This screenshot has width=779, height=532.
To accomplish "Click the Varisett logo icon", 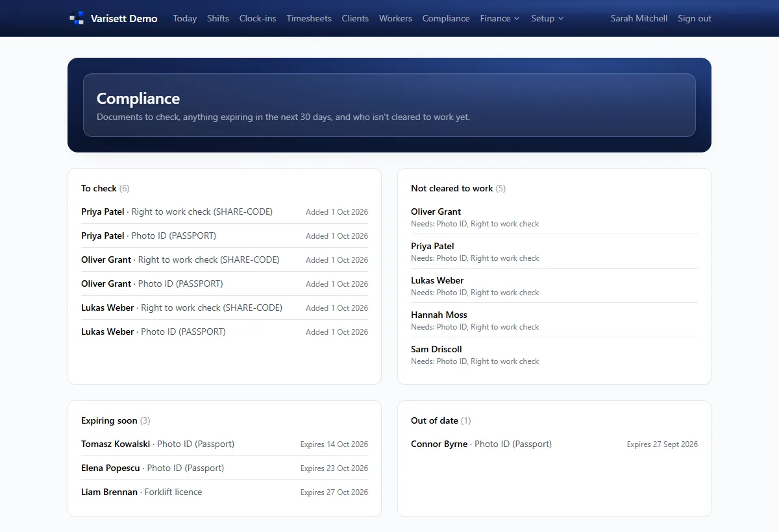I will tap(77, 18).
